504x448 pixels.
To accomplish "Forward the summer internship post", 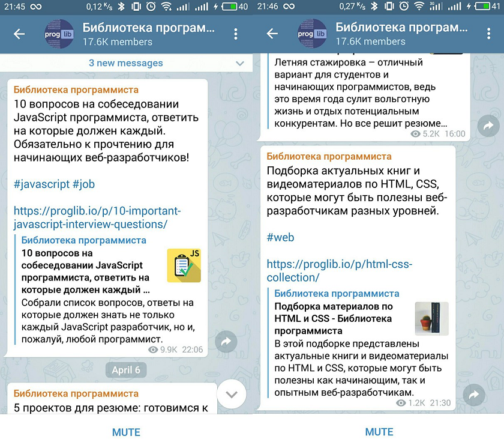I will coord(488,126).
